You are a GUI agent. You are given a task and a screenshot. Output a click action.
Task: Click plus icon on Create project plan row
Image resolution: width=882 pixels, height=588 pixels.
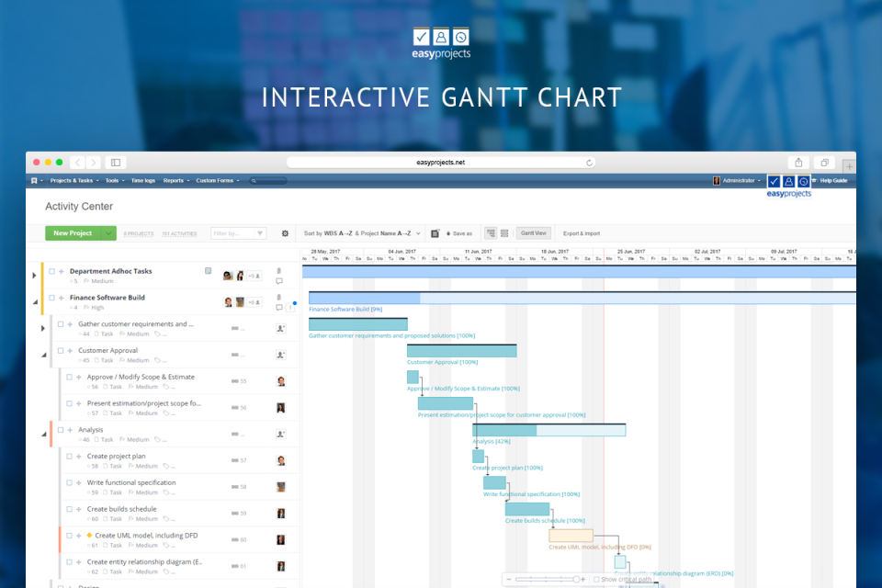pos(79,457)
